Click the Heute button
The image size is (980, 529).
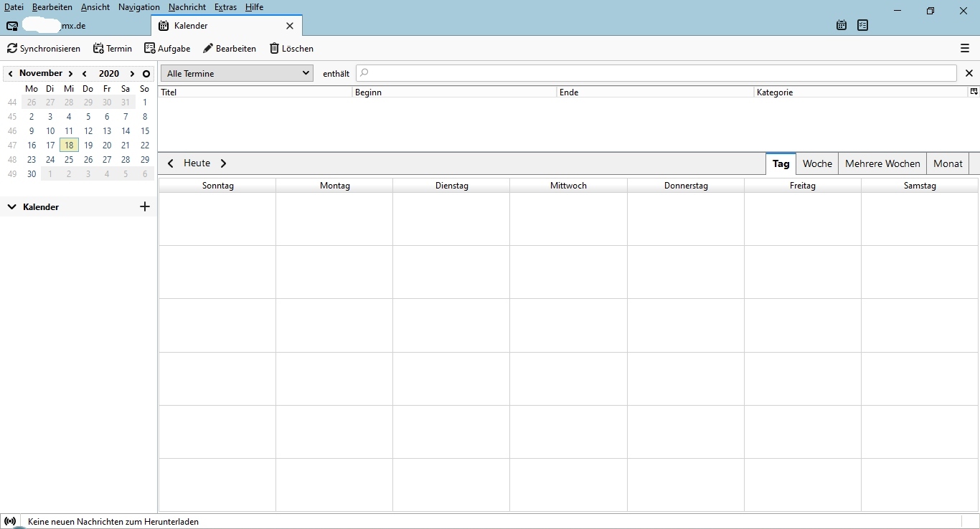[x=197, y=163]
